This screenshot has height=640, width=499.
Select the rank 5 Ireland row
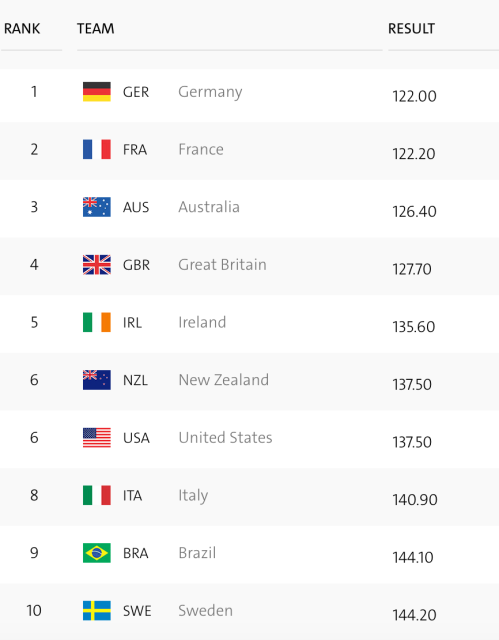pos(249,324)
